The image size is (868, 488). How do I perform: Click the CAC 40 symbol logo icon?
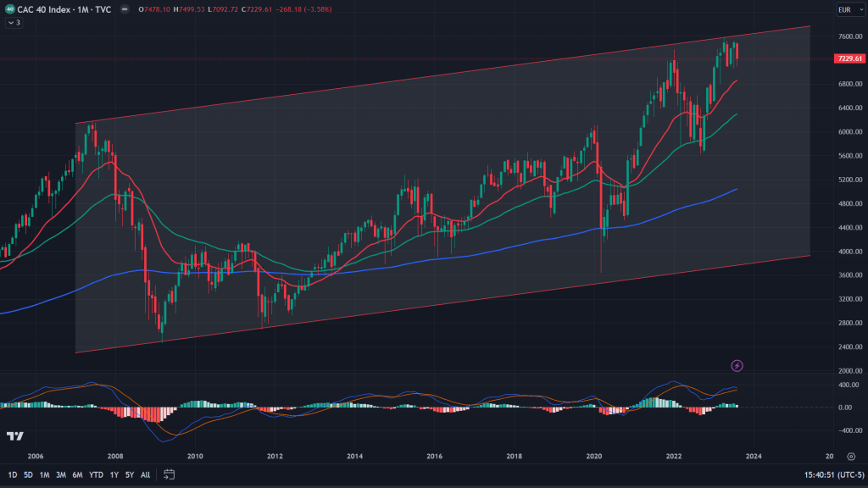coord(9,9)
